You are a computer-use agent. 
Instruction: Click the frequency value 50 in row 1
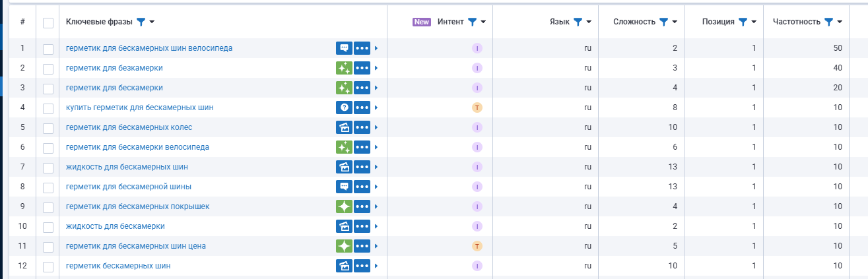(x=838, y=48)
